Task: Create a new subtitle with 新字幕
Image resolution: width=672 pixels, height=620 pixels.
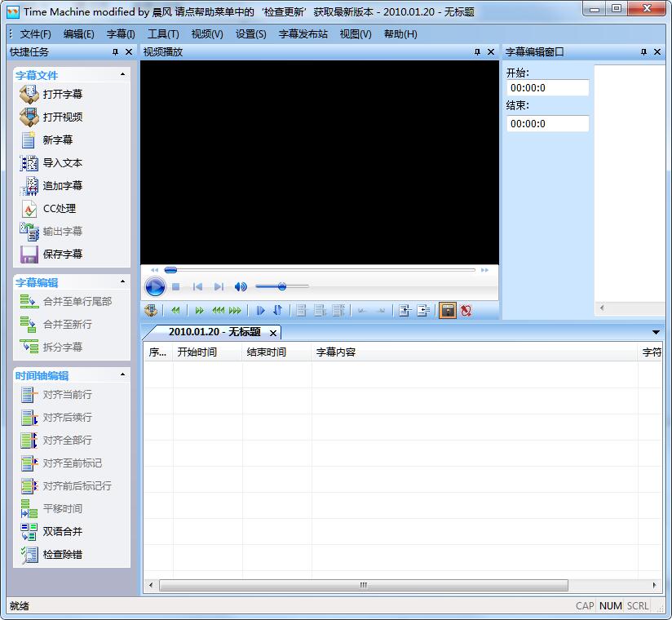Action: coord(29,139)
